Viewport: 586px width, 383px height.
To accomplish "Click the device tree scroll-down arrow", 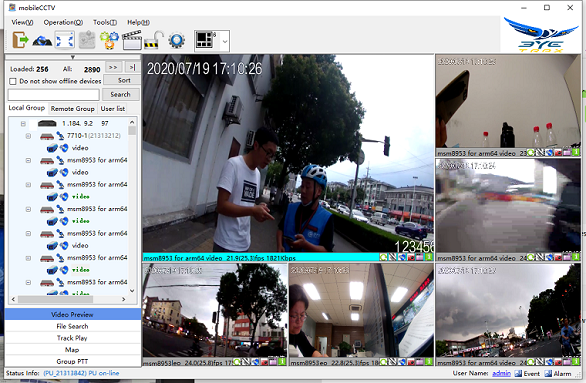I will (x=132, y=291).
